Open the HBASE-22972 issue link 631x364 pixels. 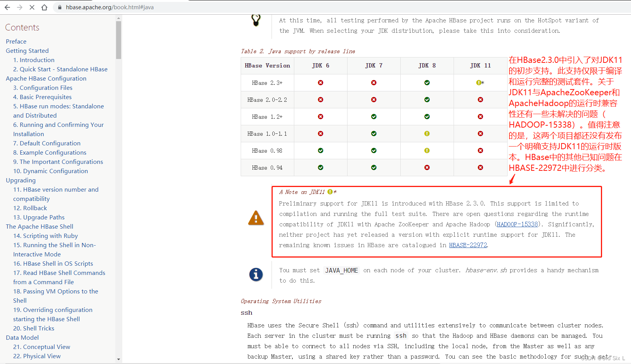click(468, 245)
